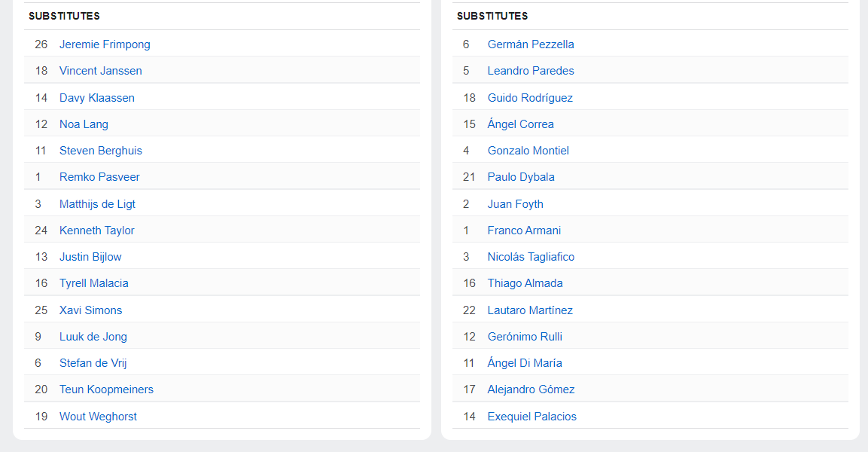
Task: Select Franco Armani from the substitutes
Action: 524,231
